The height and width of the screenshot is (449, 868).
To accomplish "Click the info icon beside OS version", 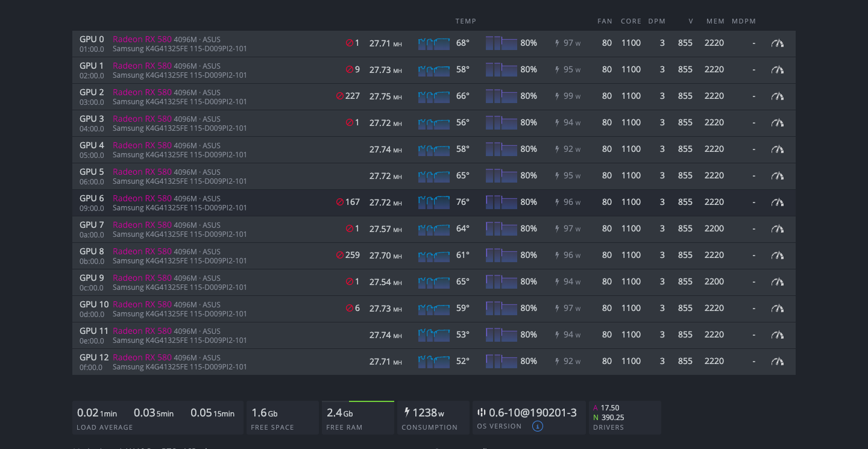I will (538, 426).
